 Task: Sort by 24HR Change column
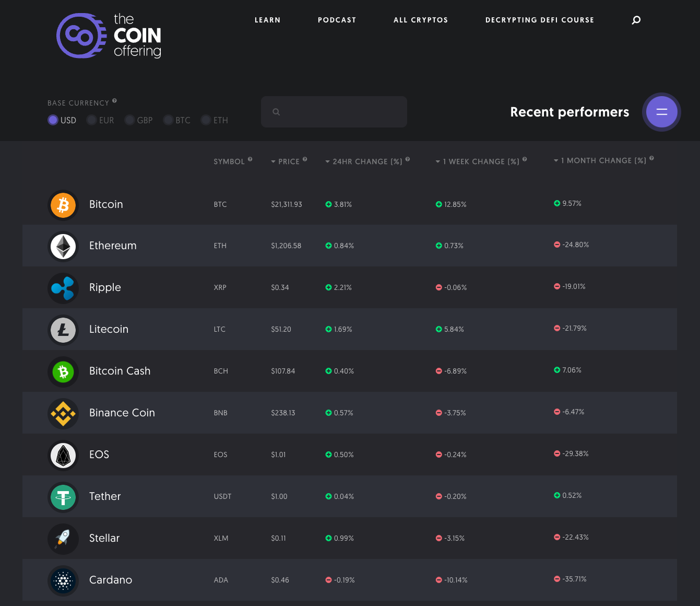pyautogui.click(x=364, y=162)
